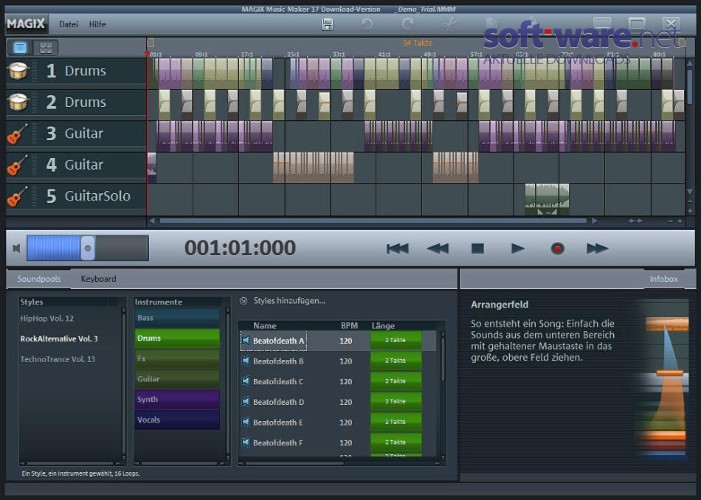Preview Beatofdeath C with its speaker icon
The width and height of the screenshot is (701, 500).
click(245, 381)
